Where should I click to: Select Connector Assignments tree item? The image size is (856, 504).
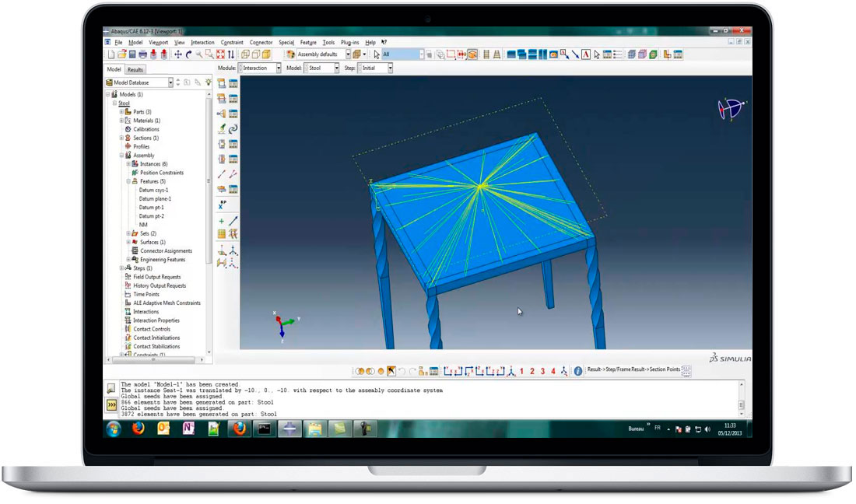[x=166, y=251]
